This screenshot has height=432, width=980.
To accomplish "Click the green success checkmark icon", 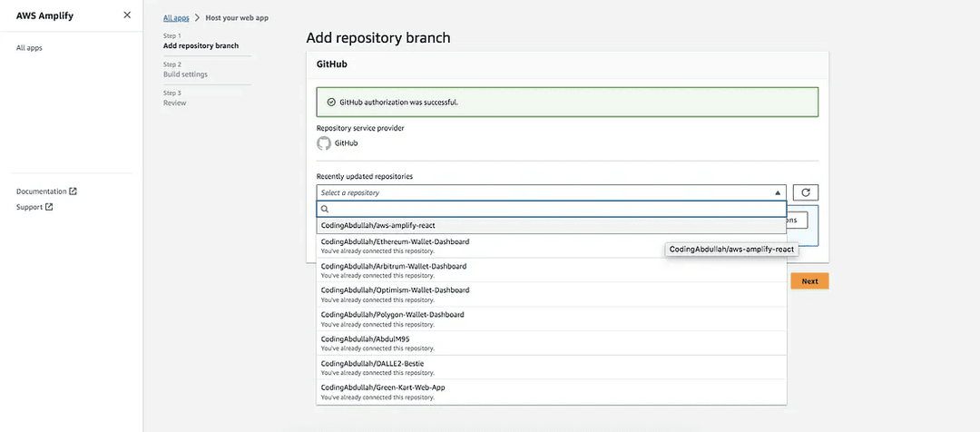I will click(x=331, y=102).
